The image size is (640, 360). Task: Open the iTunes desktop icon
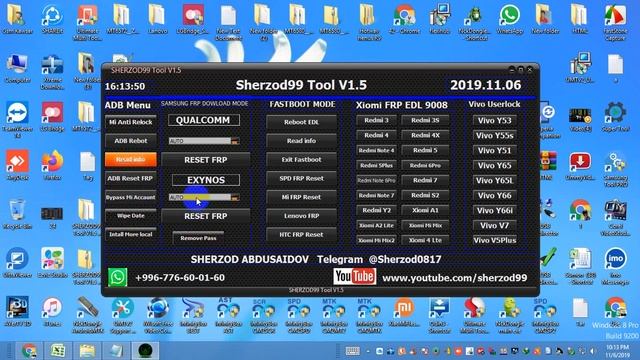coord(52,312)
